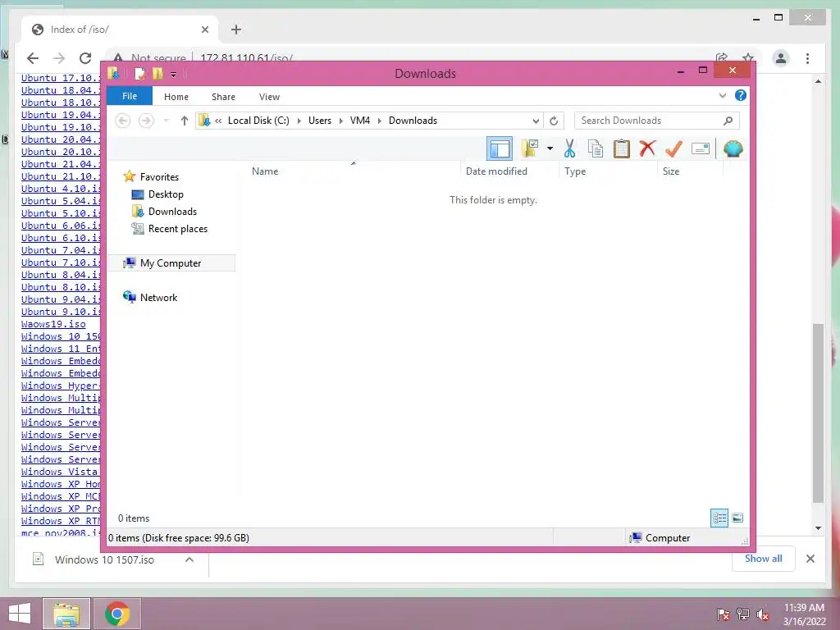Image resolution: width=840 pixels, height=630 pixels.
Task: Switch to Details view icon
Action: click(719, 518)
